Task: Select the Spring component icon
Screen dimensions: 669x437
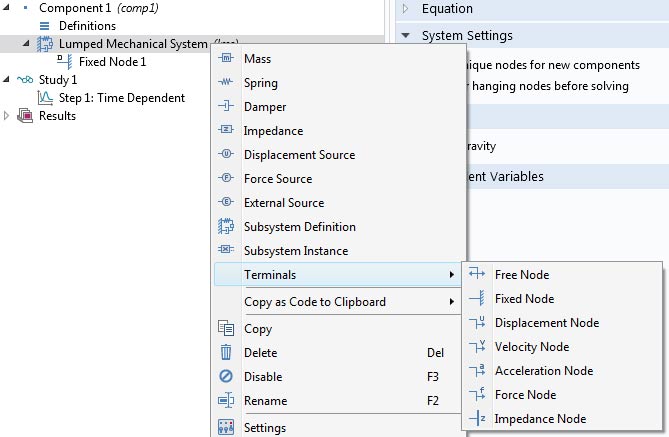Action: [x=226, y=83]
